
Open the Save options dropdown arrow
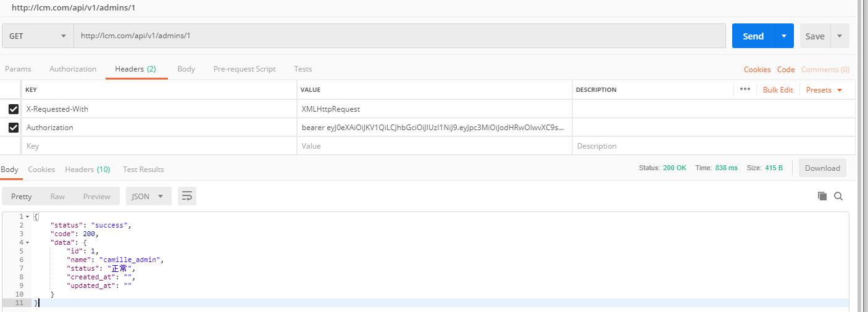[x=840, y=36]
